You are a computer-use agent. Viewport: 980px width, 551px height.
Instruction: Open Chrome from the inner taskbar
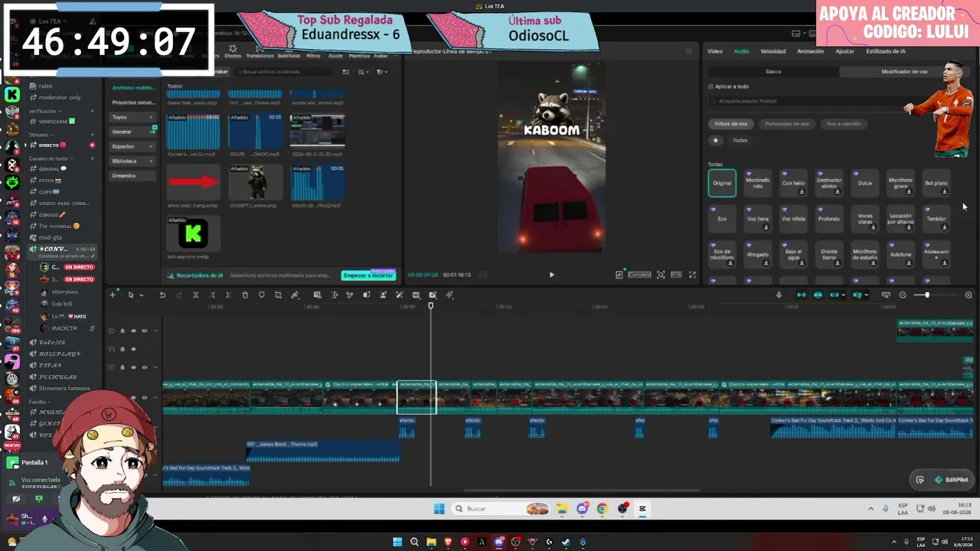coord(603,509)
